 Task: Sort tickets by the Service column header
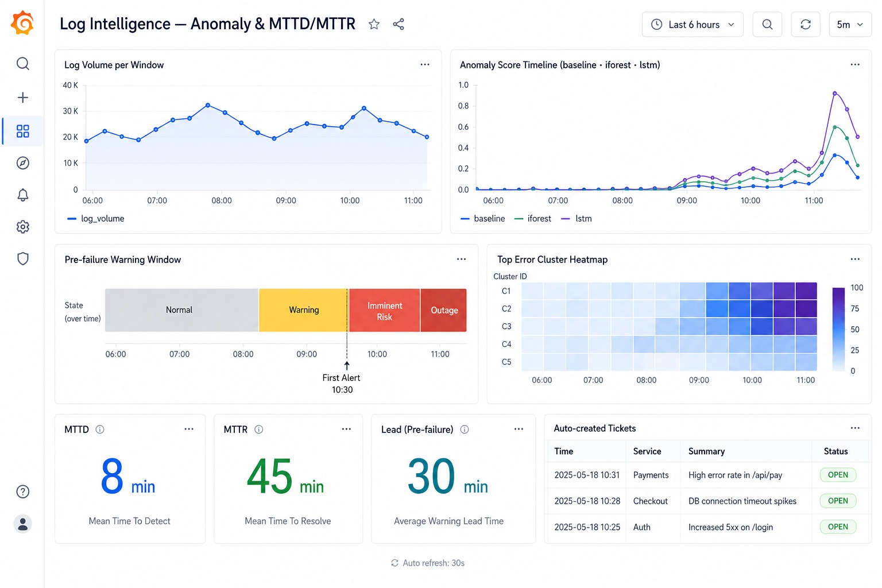click(647, 451)
